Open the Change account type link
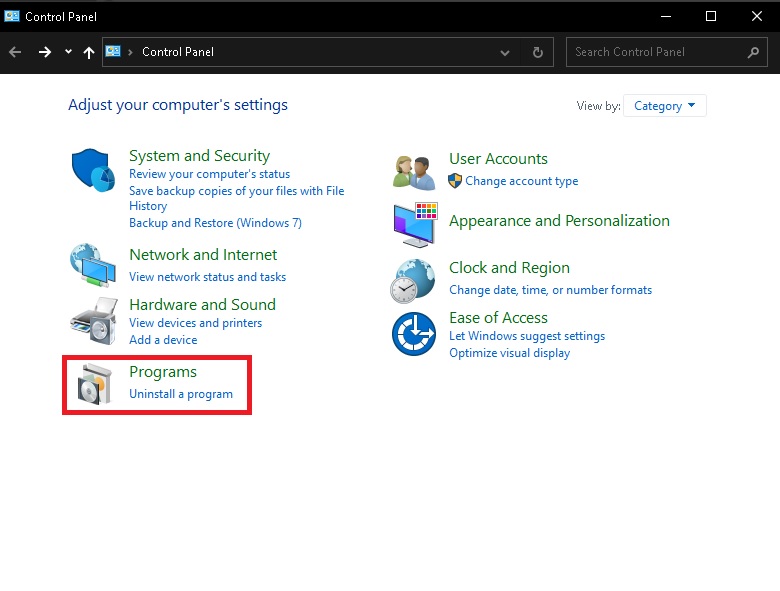The image size is (780, 591). click(x=521, y=181)
